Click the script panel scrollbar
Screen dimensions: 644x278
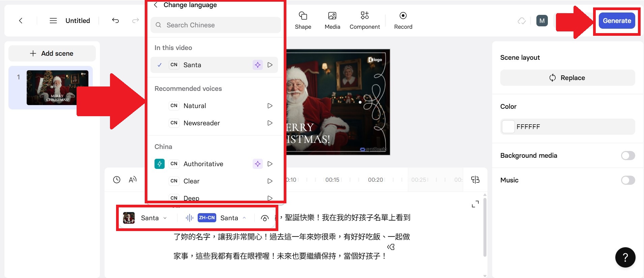[x=485, y=227]
